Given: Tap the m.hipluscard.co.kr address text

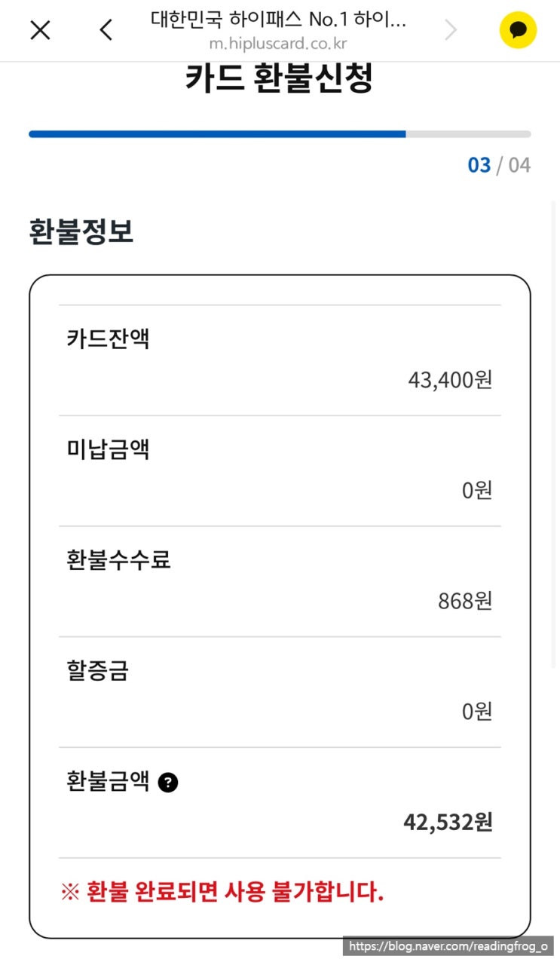Looking at the screenshot, I should click(x=278, y=43).
